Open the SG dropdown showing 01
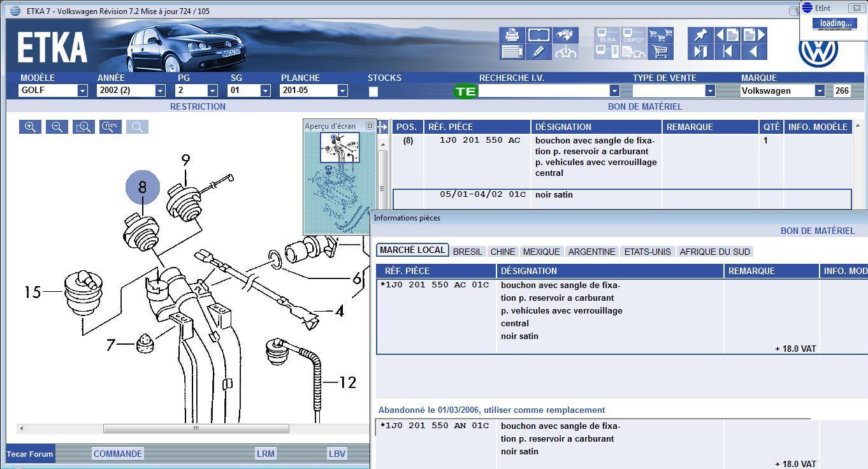The height and width of the screenshot is (469, 868). (266, 90)
